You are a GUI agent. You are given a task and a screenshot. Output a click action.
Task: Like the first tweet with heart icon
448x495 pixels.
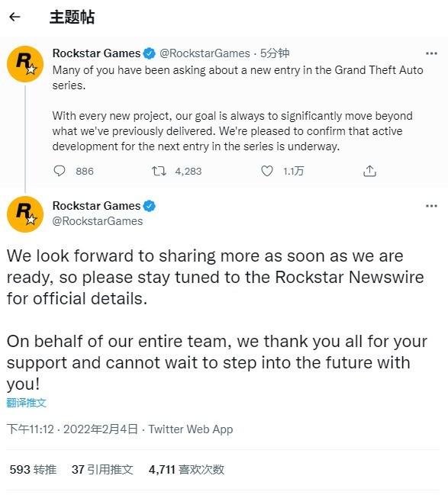tap(267, 171)
